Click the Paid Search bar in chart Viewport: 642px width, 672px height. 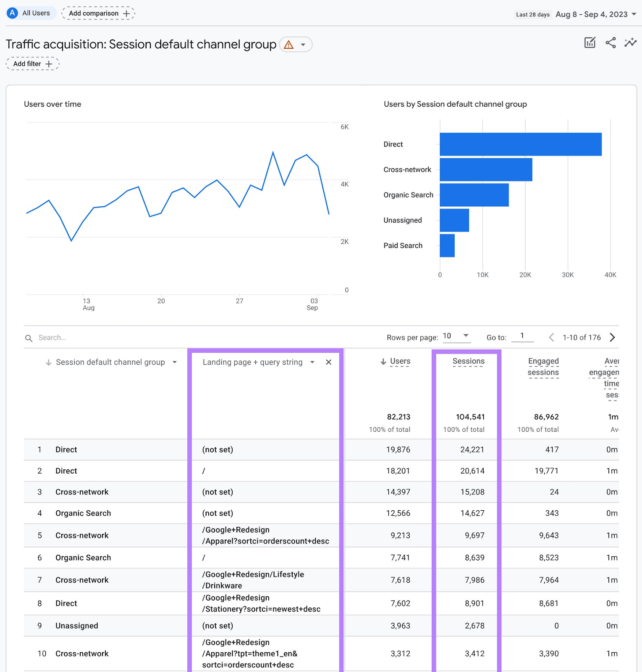(x=447, y=245)
